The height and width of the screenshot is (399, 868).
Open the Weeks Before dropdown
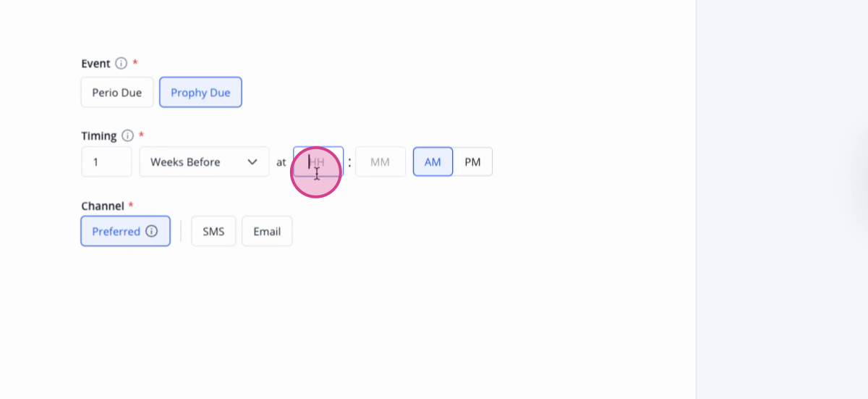[204, 161]
